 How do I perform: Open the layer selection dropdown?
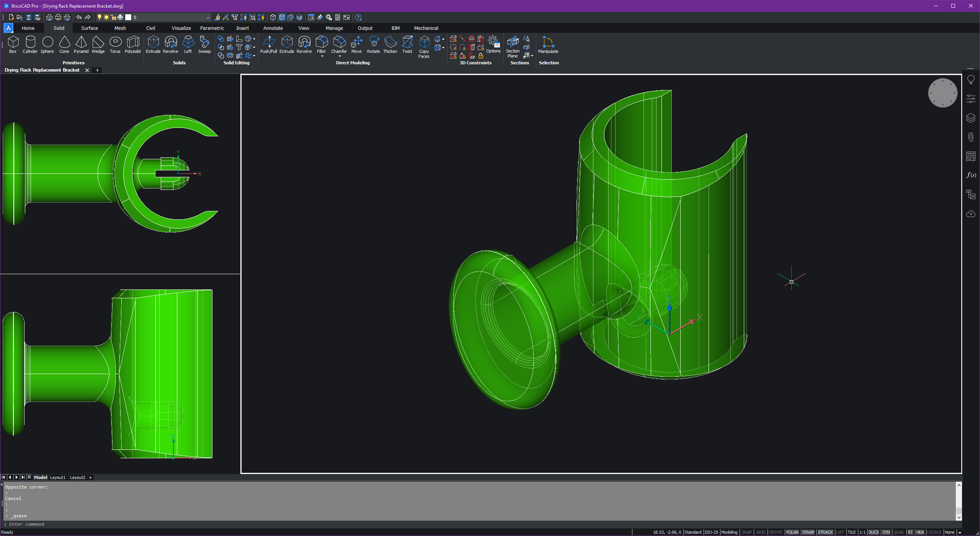click(208, 17)
